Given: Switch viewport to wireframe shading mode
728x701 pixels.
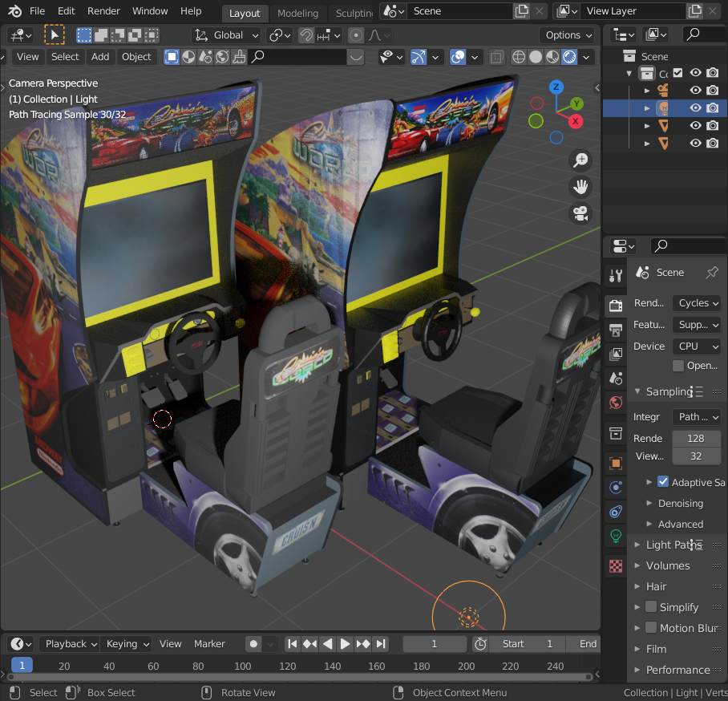Looking at the screenshot, I should click(518, 56).
